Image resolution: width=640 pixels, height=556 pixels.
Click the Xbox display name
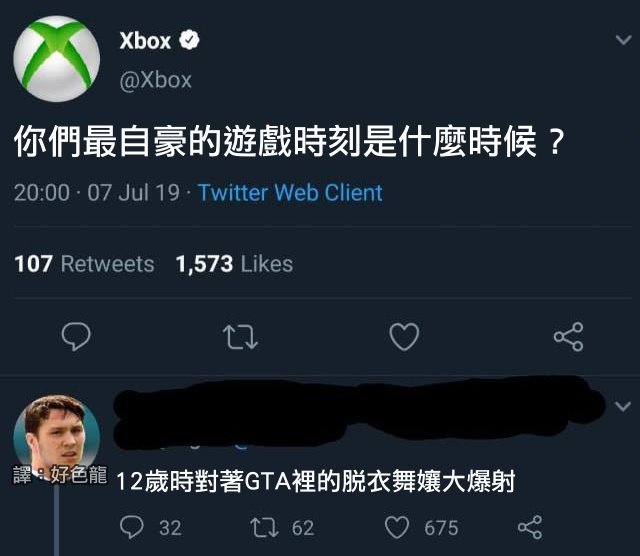[x=146, y=41]
